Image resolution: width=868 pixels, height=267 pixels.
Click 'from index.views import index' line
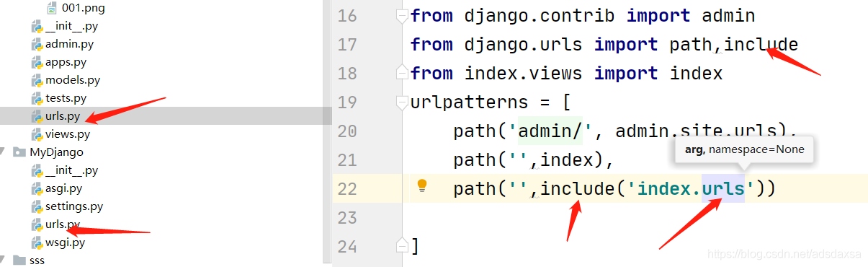tap(566, 74)
